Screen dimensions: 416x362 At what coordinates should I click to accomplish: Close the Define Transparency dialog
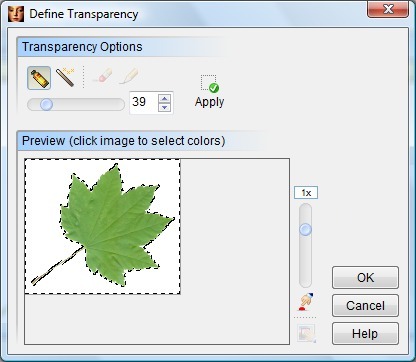click(388, 9)
